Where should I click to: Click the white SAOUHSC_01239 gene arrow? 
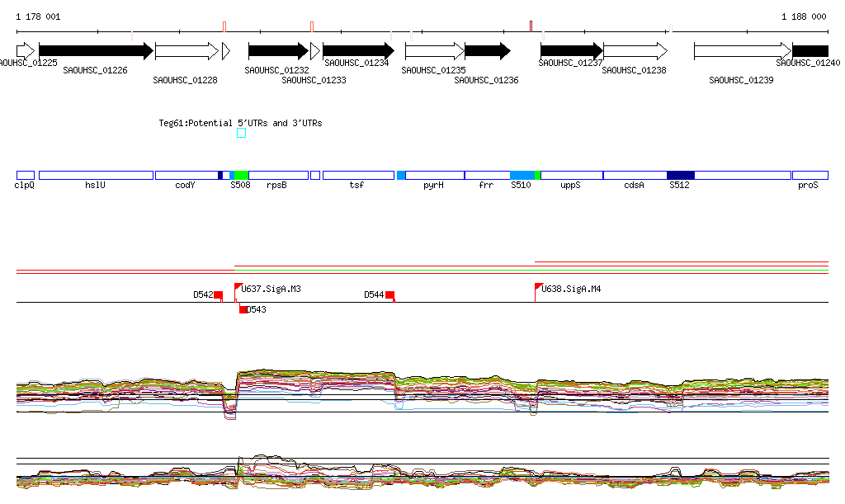pos(742,51)
